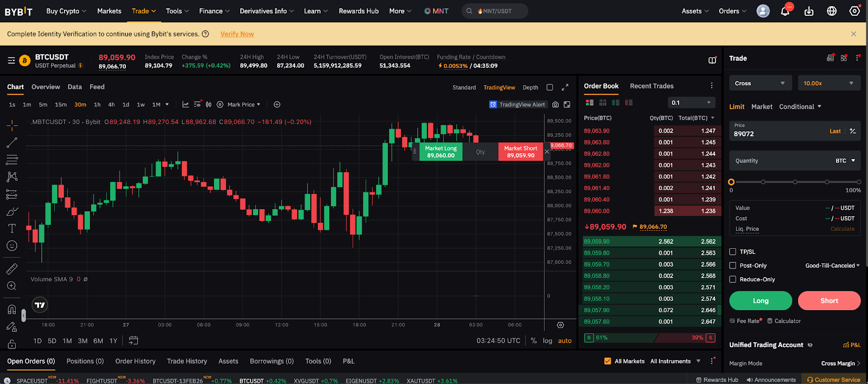Enable the TP/SL checkbox
The image size is (868, 384).
point(732,251)
